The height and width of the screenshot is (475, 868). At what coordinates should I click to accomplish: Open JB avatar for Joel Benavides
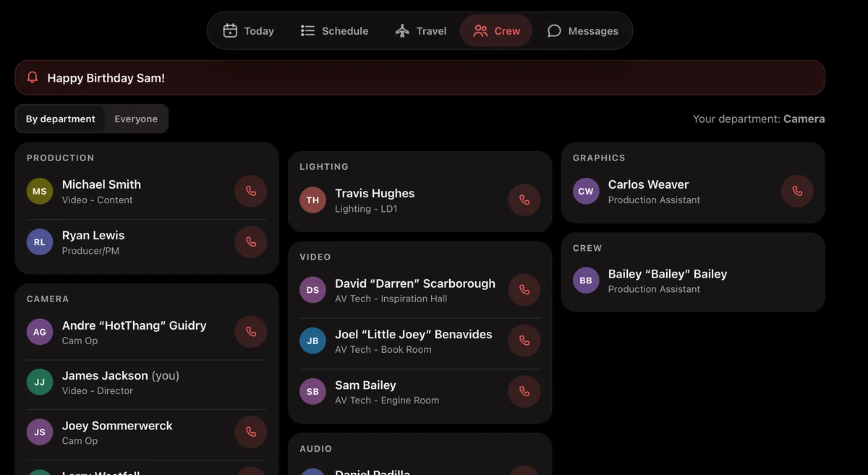[312, 341]
